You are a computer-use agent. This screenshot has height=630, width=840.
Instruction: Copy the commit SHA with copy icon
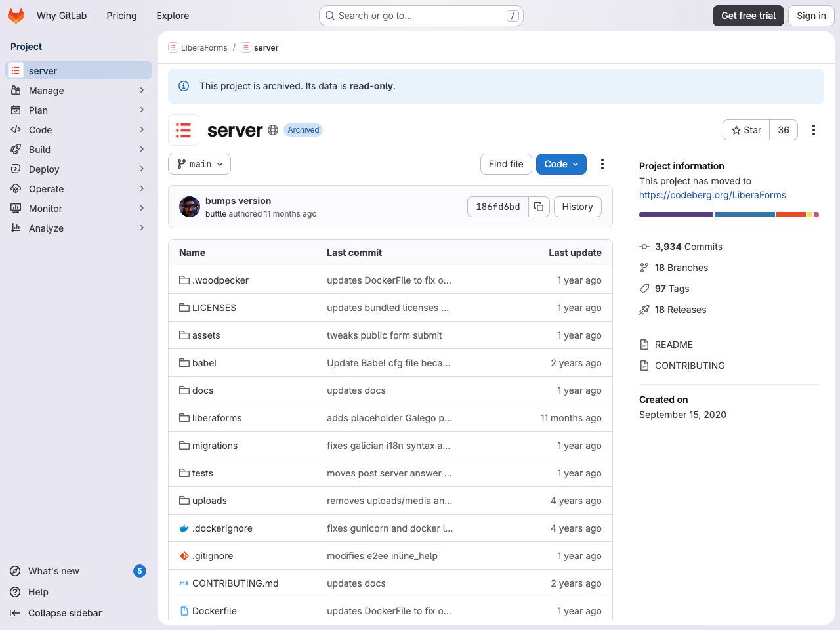539,206
